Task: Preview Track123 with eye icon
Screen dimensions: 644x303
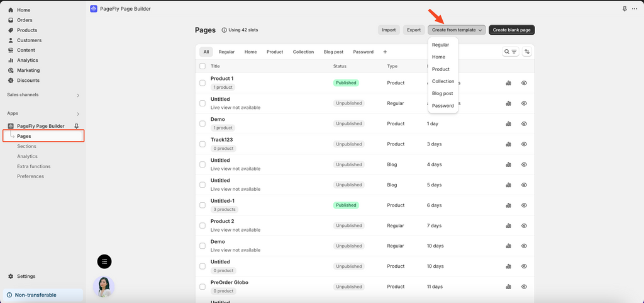Action: (524, 144)
